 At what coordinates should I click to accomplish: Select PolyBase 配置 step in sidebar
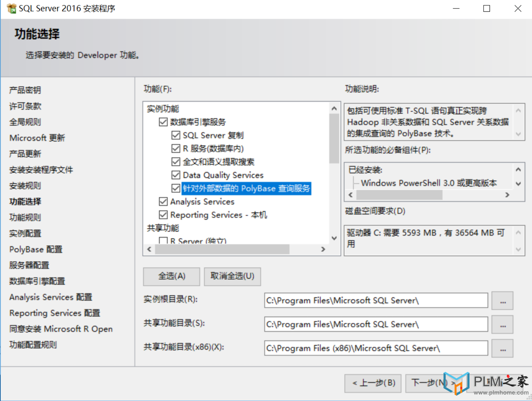(x=36, y=249)
